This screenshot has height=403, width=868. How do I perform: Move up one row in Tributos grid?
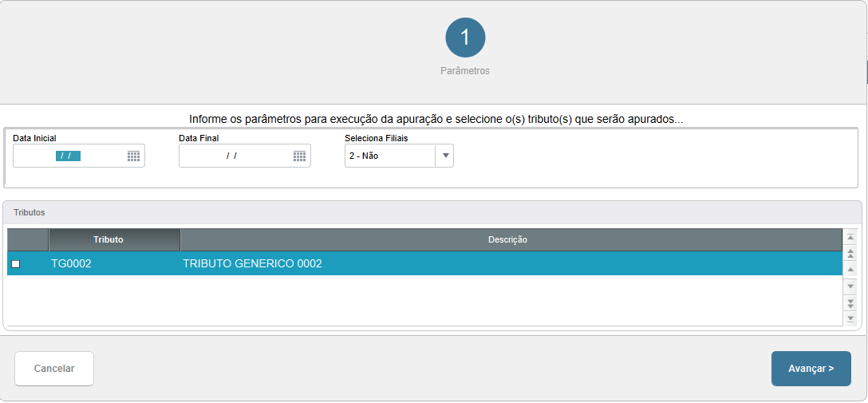click(x=850, y=270)
